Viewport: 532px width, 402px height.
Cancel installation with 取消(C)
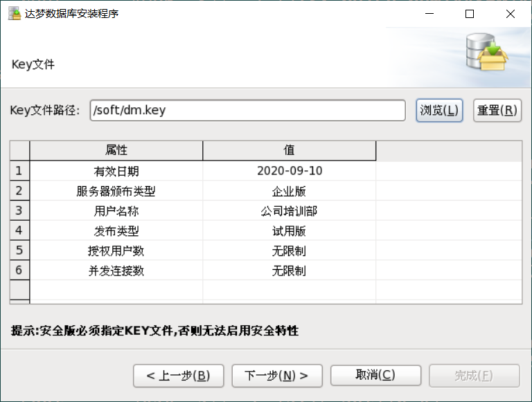click(376, 375)
